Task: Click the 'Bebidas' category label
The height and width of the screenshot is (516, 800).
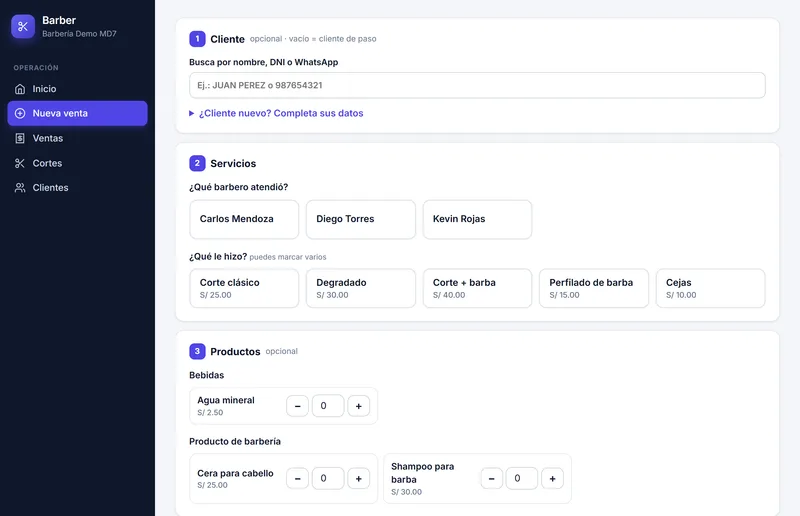Action: [207, 375]
